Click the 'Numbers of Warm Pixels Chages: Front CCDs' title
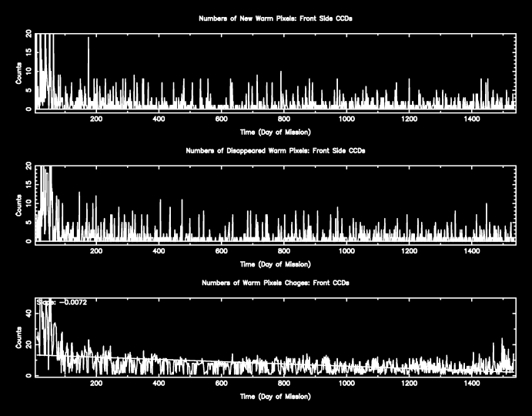Viewport: 532px width, 416px height. point(275,283)
